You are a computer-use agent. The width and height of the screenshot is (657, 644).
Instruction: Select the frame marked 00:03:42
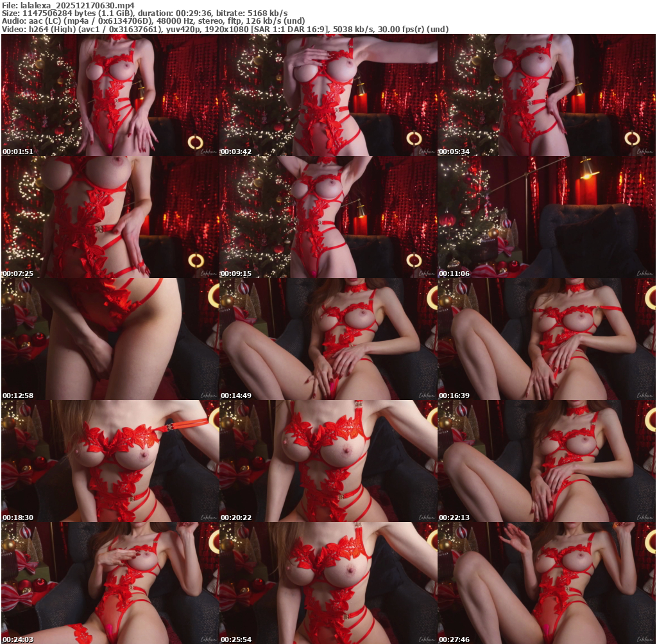pyautogui.click(x=328, y=95)
